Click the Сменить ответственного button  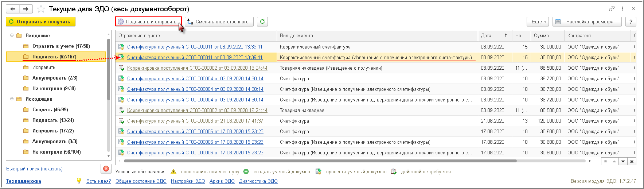point(218,22)
